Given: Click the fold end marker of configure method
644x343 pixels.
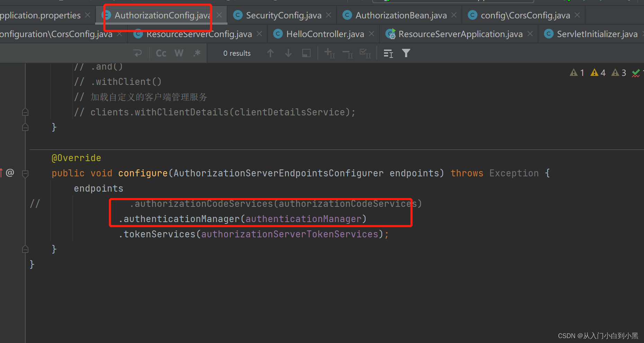Looking at the screenshot, I should (x=25, y=249).
